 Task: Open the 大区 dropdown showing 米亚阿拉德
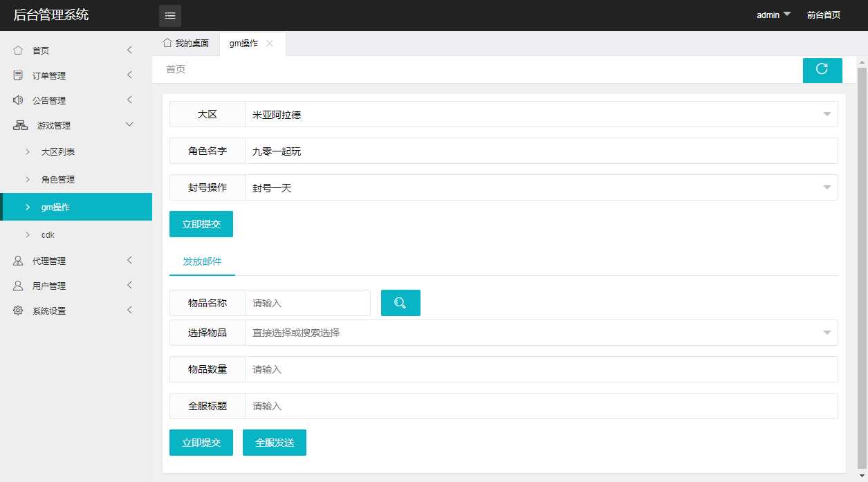tap(539, 114)
